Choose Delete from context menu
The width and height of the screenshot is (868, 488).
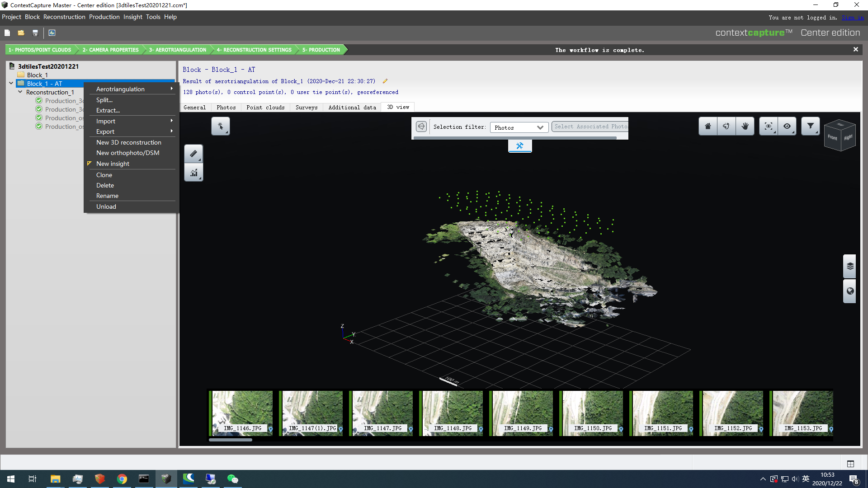coord(131,185)
